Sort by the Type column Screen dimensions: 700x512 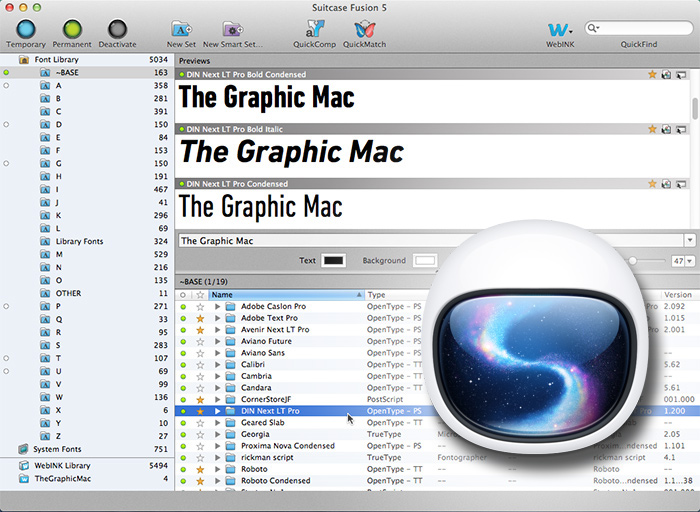pyautogui.click(x=395, y=295)
